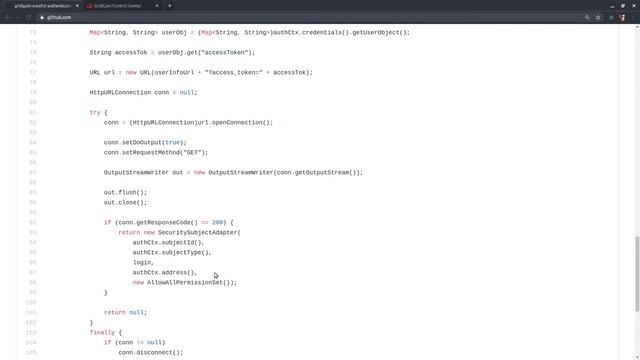Go back with the browser back arrow
640x360 pixels.
click(7, 18)
